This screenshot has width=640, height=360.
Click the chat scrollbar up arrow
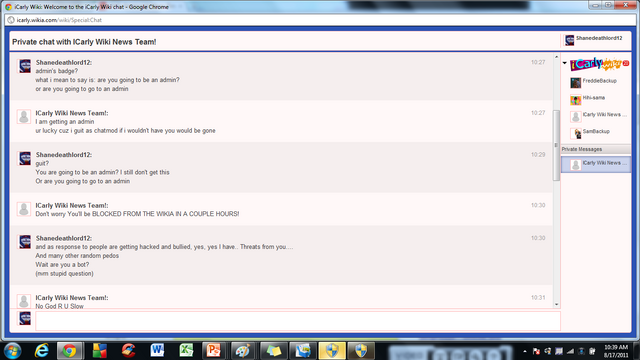tap(556, 57)
